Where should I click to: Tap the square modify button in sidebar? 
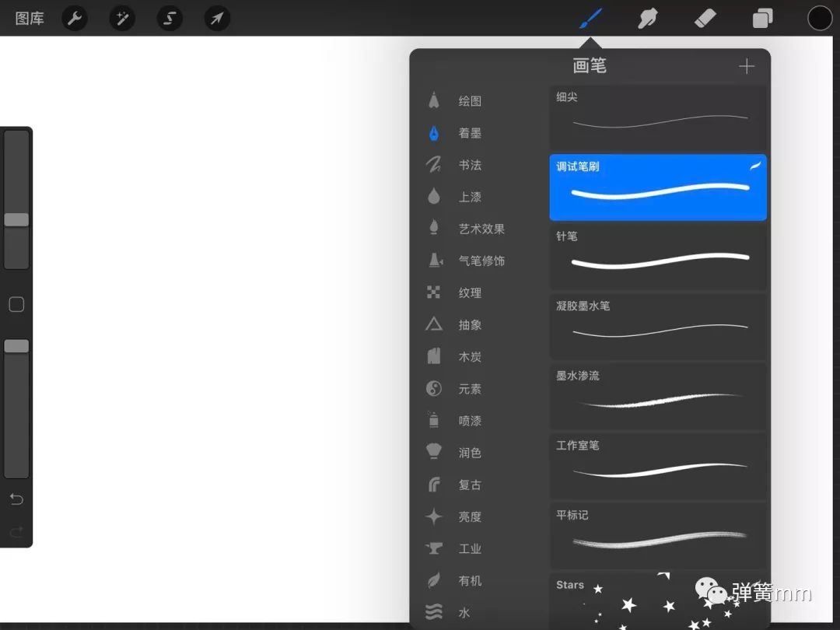point(16,304)
